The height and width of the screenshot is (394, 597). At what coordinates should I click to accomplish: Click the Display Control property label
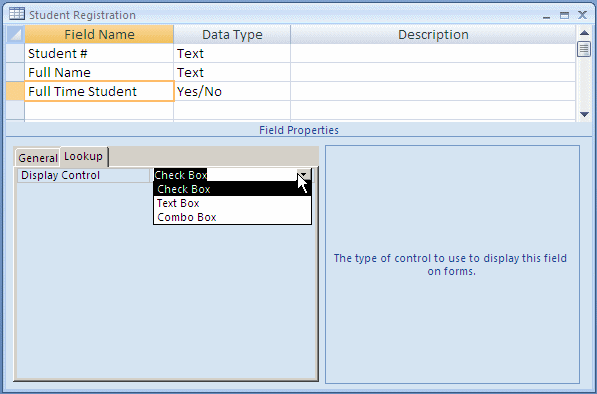point(83,175)
